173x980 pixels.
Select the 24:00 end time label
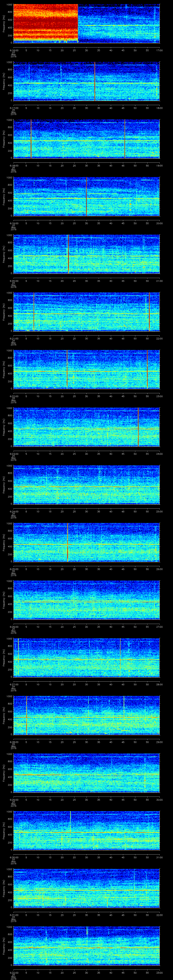pos(159,454)
